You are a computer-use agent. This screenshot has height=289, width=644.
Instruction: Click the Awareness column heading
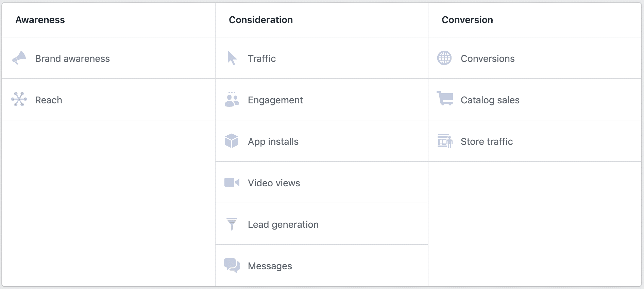[40, 20]
